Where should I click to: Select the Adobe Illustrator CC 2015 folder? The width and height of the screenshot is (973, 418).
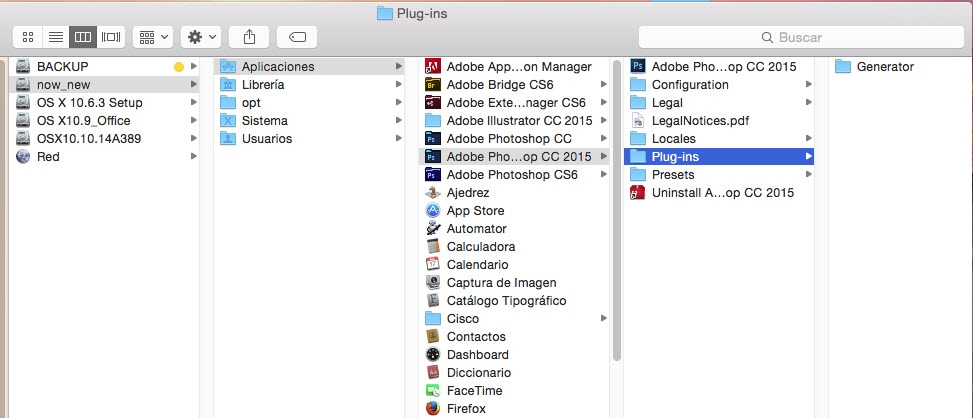point(514,120)
